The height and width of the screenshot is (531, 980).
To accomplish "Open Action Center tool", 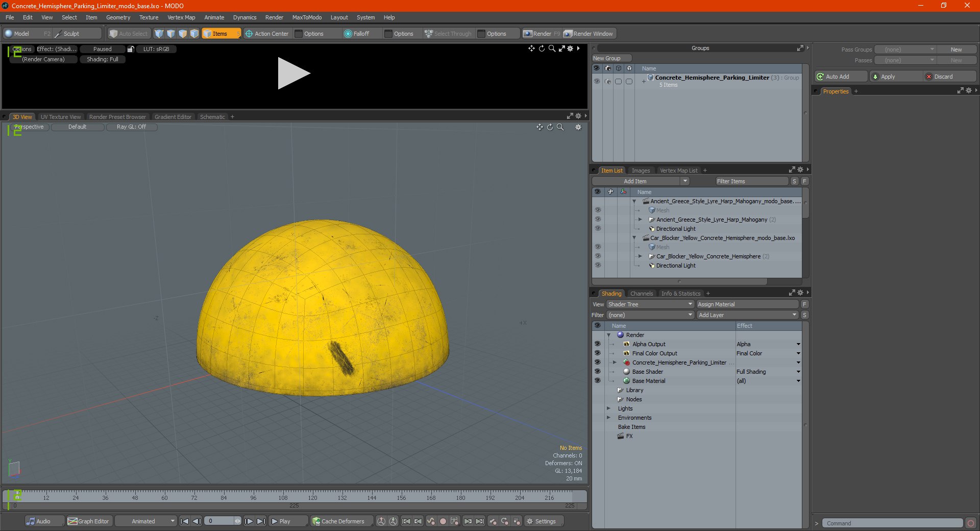I will 267,34.
